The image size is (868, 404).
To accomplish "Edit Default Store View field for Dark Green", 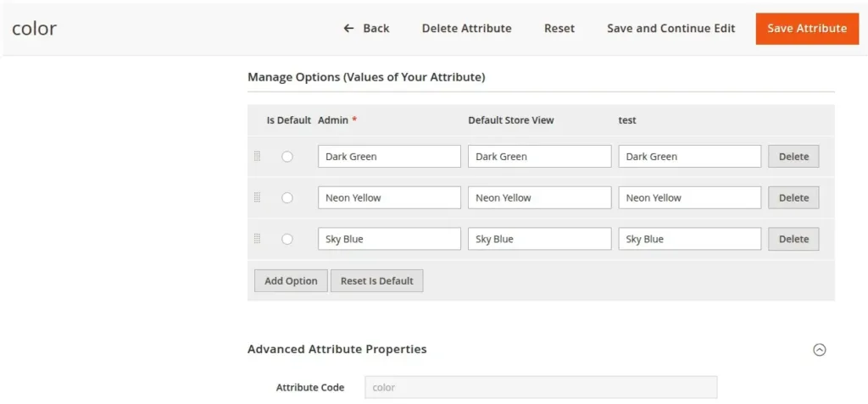I will click(x=540, y=157).
